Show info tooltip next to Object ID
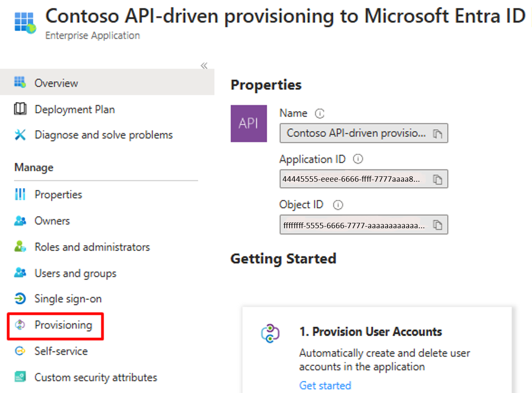This screenshot has height=393, width=532. coord(338,205)
